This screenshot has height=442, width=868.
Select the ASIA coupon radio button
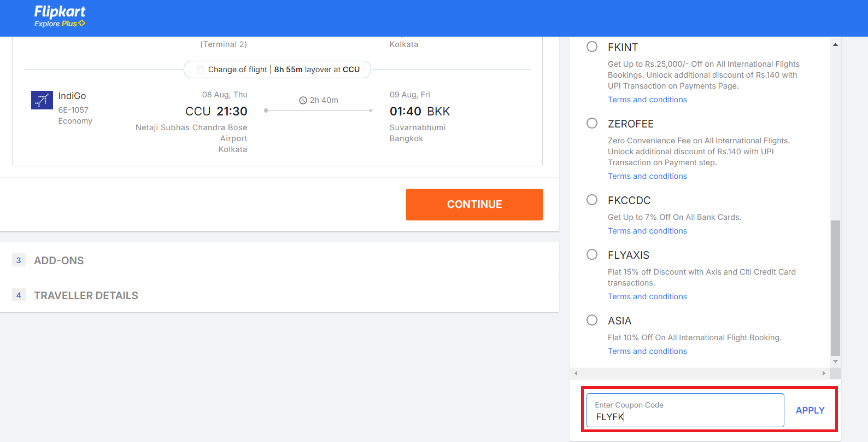pos(592,320)
